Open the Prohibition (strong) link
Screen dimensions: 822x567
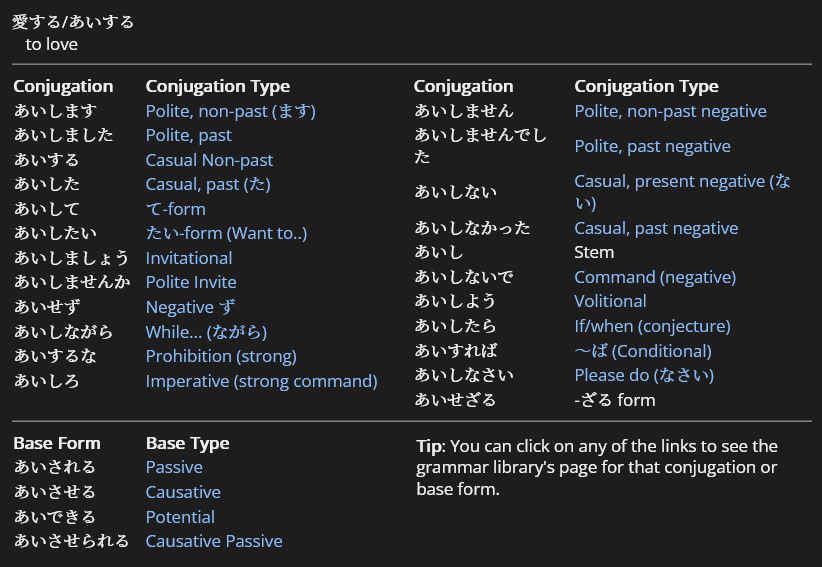221,356
